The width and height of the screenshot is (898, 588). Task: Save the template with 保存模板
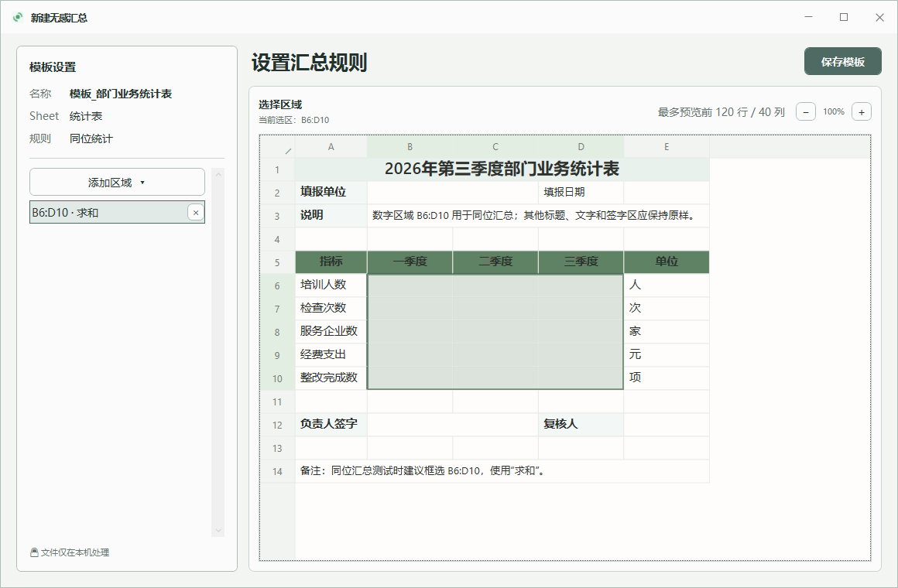pos(842,61)
